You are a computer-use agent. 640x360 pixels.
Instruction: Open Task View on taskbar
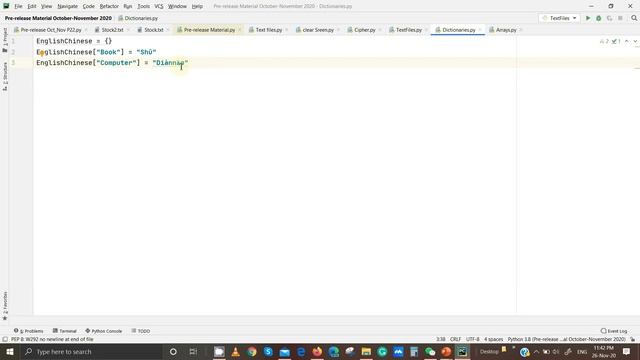click(x=193, y=352)
